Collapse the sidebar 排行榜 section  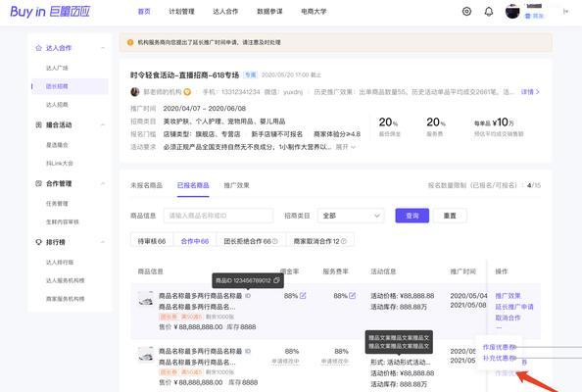(103, 242)
